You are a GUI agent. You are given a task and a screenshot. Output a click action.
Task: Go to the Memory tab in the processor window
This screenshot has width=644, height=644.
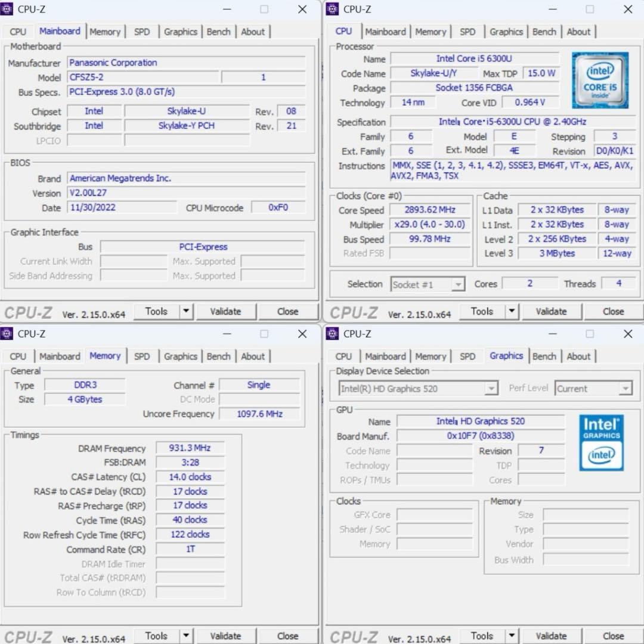click(x=431, y=32)
